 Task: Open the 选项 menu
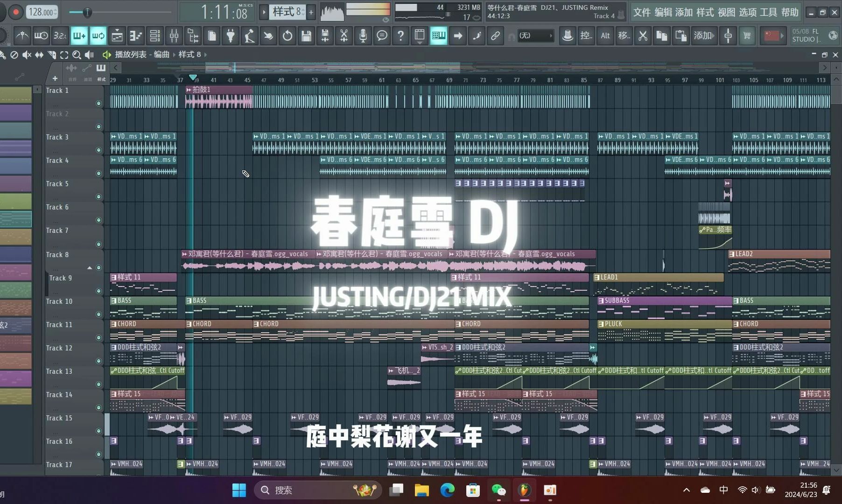[x=747, y=13]
